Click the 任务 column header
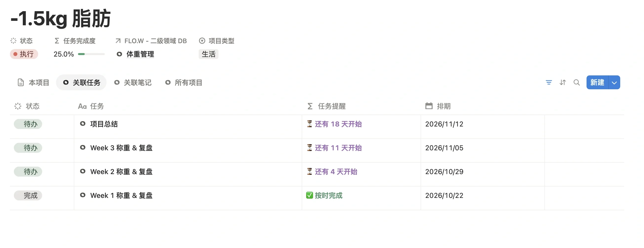Screen dimensions: 644x248 (91, 106)
